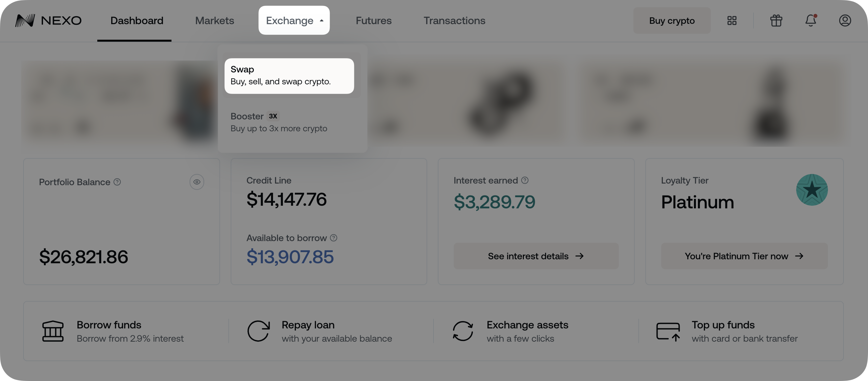Open the apps grid icon
The width and height of the screenshot is (868, 381).
click(x=732, y=20)
